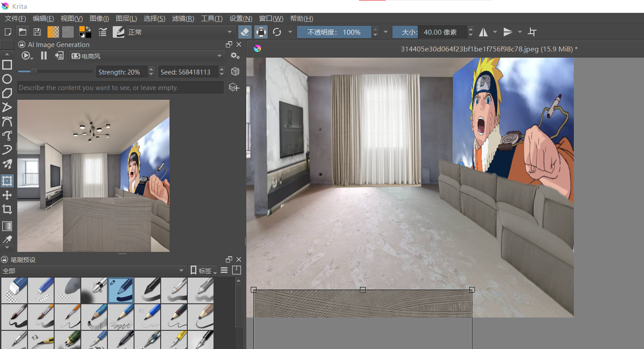Select the Polyline tool in toolbox
Viewport: 644px width, 349px height.
[7, 107]
